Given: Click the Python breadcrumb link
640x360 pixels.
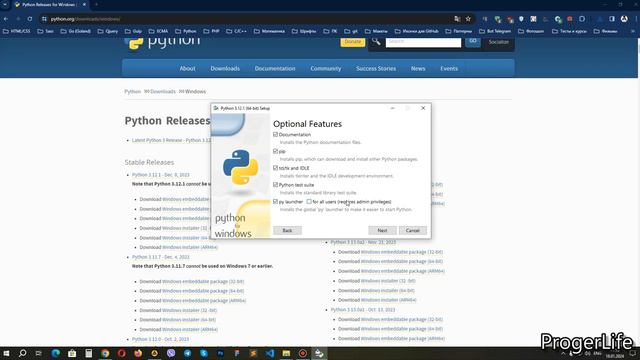Looking at the screenshot, I should click(x=133, y=91).
